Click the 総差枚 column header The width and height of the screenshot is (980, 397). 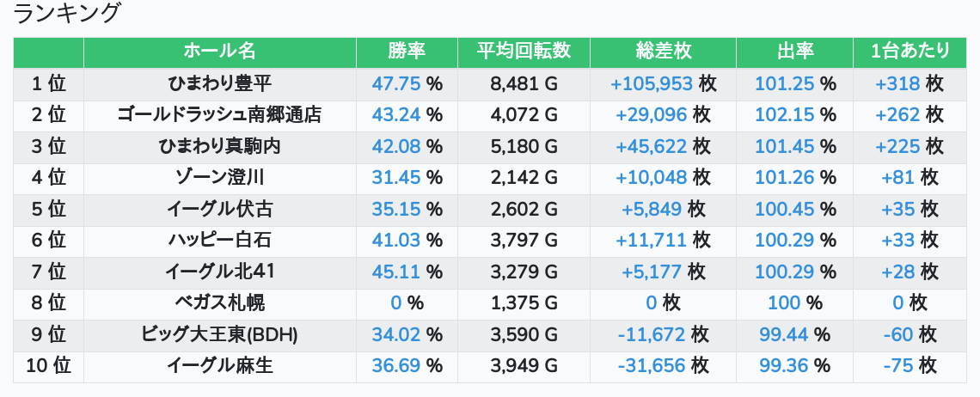[663, 52]
